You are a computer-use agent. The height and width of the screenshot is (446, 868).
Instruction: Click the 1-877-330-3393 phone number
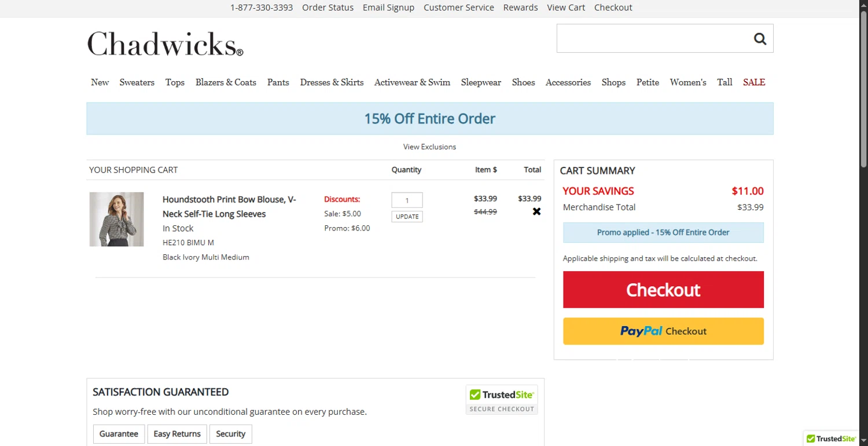[262, 8]
